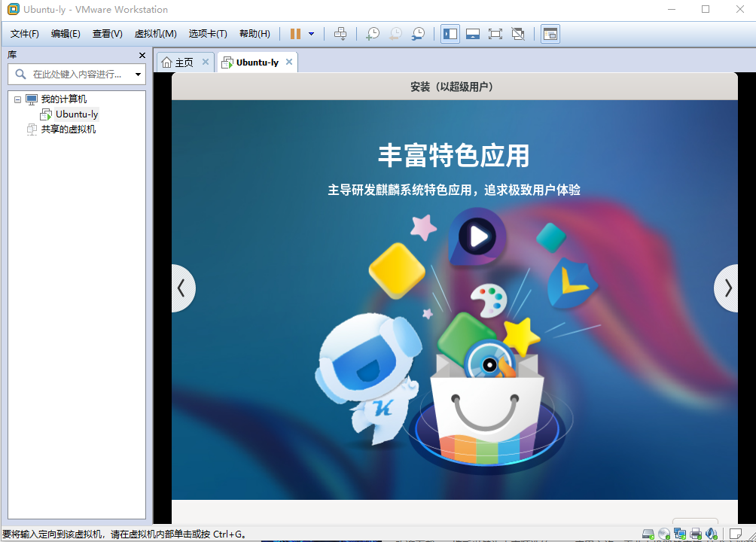Click the 安装（以超级用户）installer title
This screenshot has height=542, width=756.
point(452,87)
